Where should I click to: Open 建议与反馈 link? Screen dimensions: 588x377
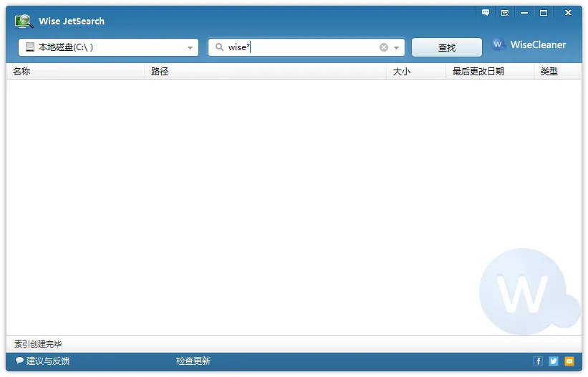click(x=42, y=361)
